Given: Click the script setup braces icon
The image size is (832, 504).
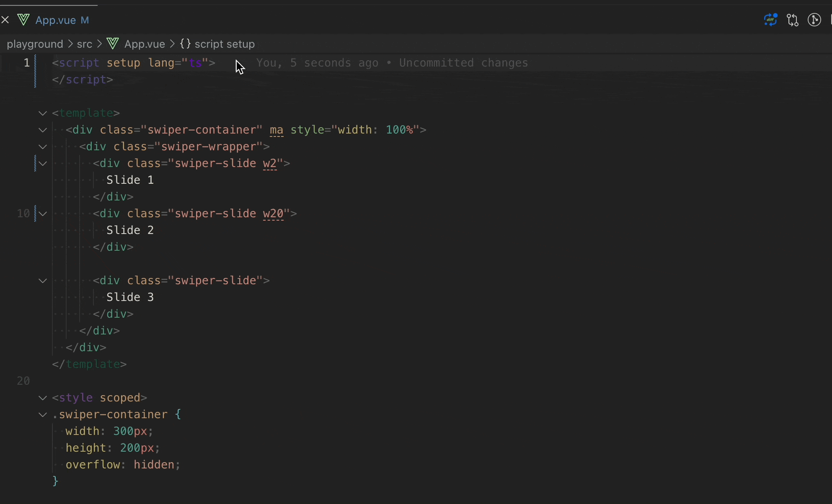Looking at the screenshot, I should coord(185,44).
